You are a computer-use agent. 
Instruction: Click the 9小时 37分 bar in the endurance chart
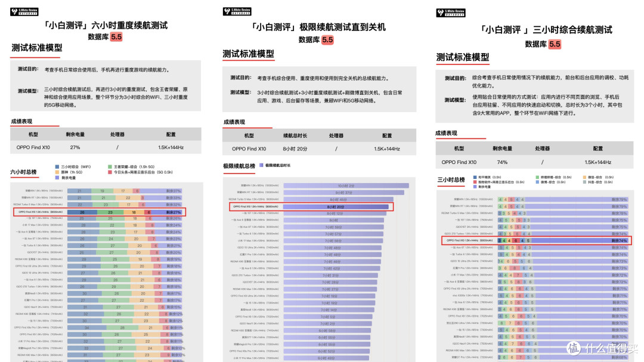344,192
